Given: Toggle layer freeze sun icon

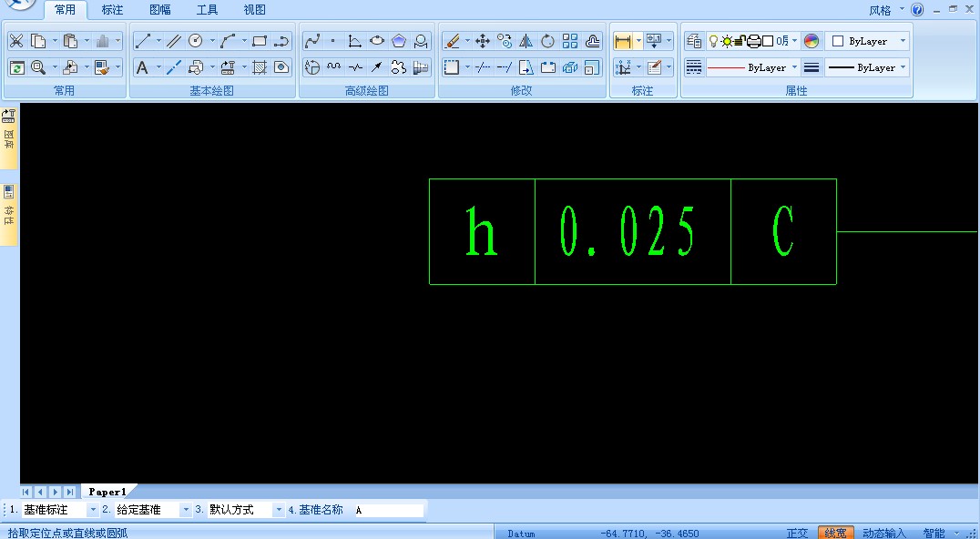Looking at the screenshot, I should [726, 41].
